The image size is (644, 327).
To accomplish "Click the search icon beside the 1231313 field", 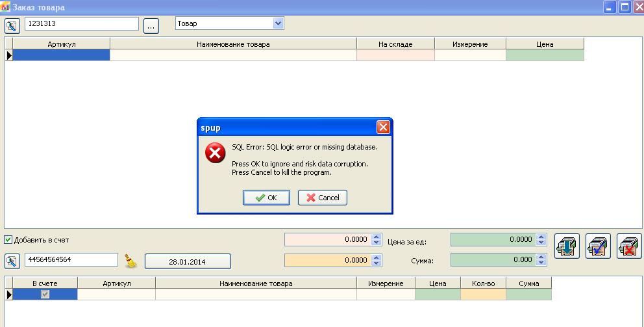I will coord(12,25).
